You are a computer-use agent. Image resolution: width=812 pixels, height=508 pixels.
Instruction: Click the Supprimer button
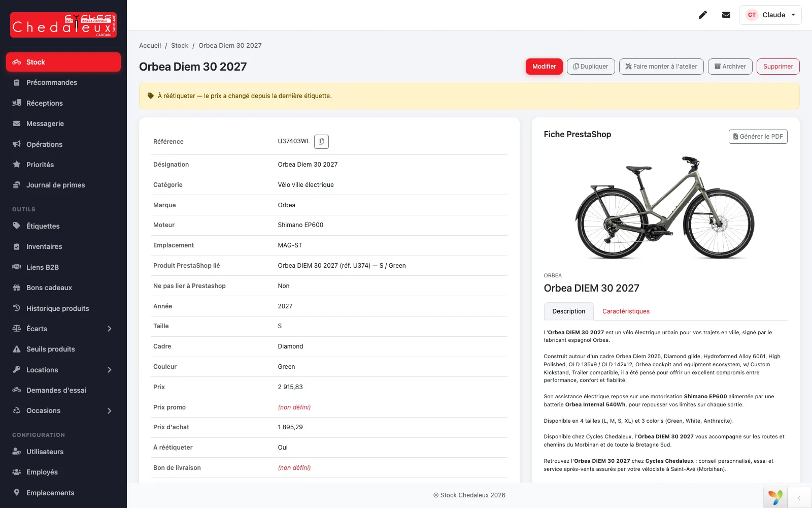(x=778, y=67)
